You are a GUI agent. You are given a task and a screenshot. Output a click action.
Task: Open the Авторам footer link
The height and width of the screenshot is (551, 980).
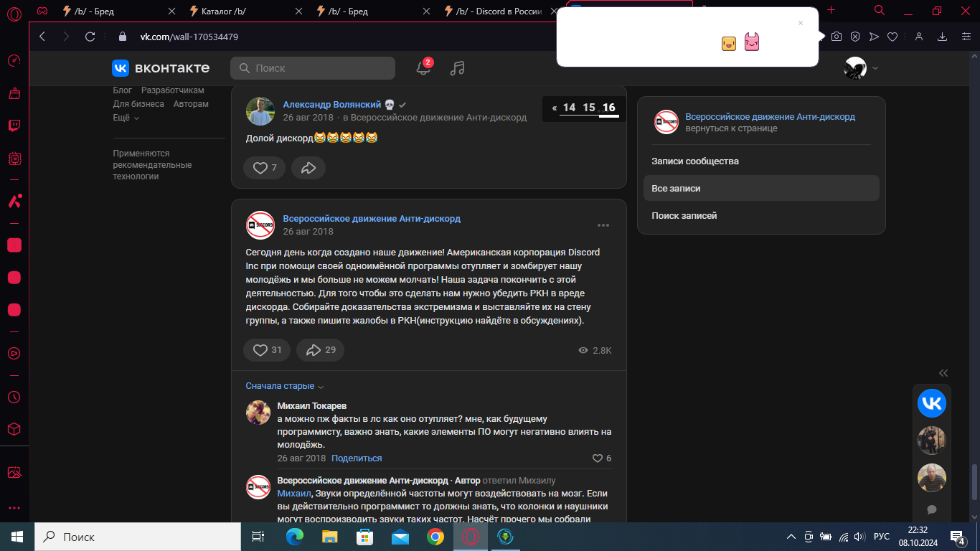pyautogui.click(x=191, y=104)
